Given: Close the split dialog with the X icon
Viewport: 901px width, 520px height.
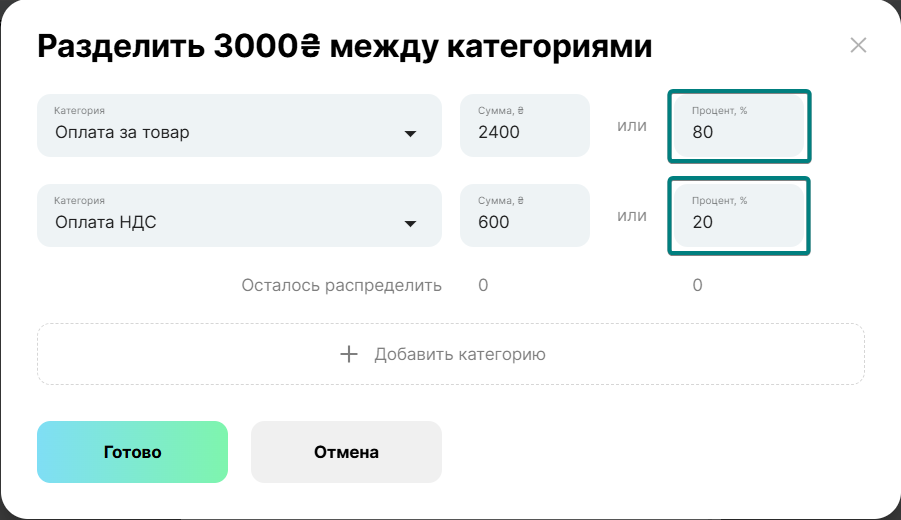Looking at the screenshot, I should coord(858,45).
